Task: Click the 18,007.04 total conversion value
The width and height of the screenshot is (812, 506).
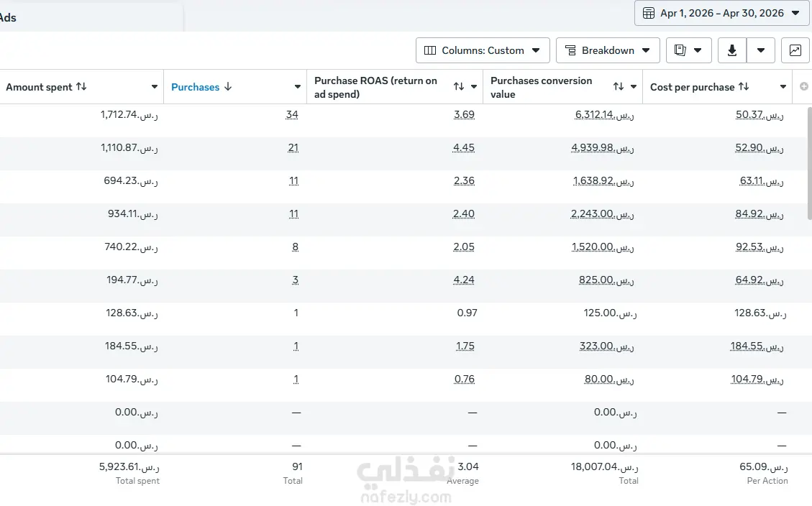Action: [x=604, y=466]
